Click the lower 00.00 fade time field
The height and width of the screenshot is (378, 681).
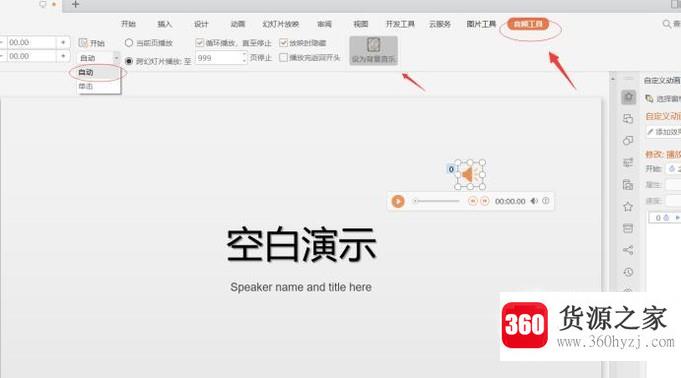[31, 56]
